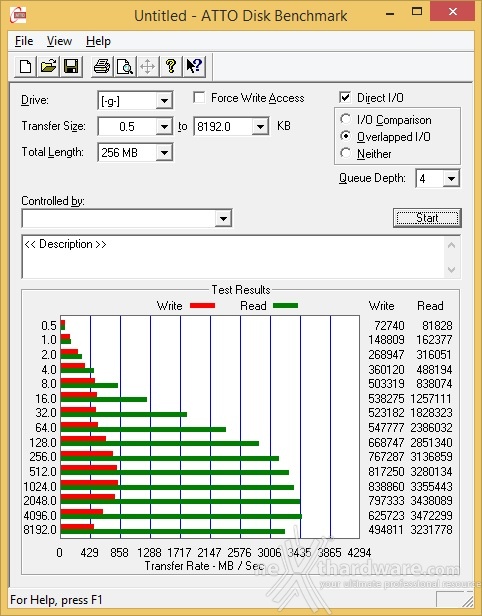Expand the Queue Depth dropdown

(x=451, y=179)
